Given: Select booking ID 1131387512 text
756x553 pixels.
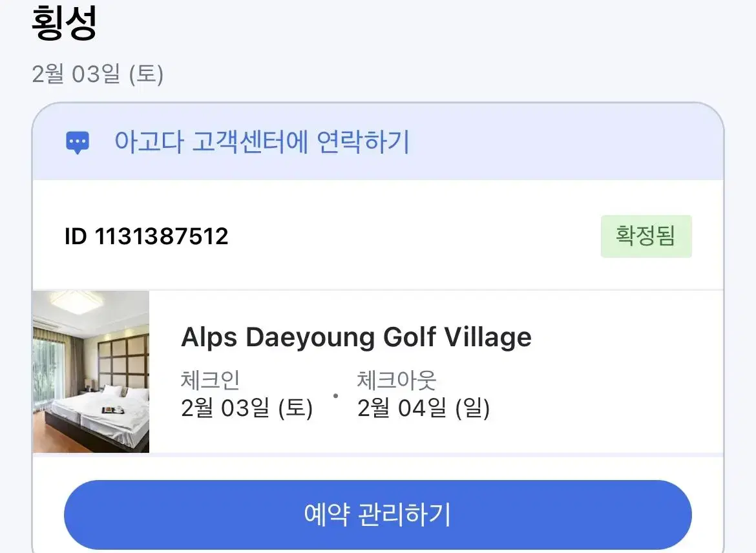Looking at the screenshot, I should (x=146, y=236).
